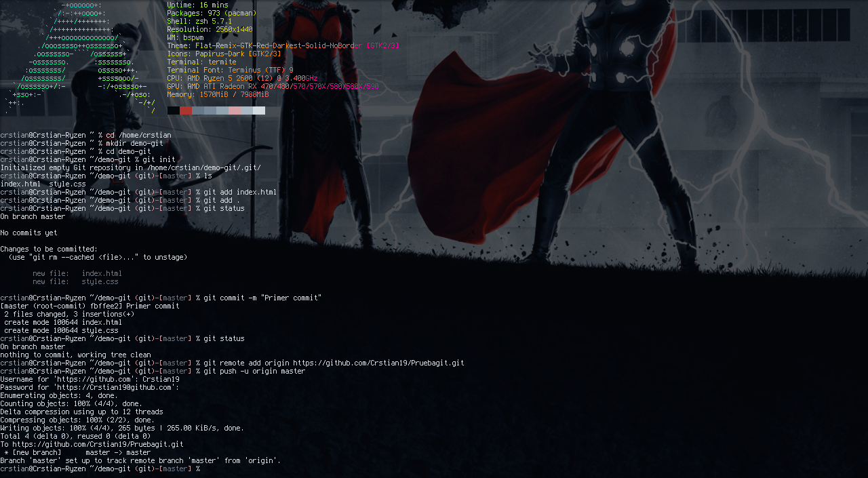Click the '2 files changed, 3 insertions(+)' line
Image resolution: width=868 pixels, height=478 pixels.
pos(69,315)
